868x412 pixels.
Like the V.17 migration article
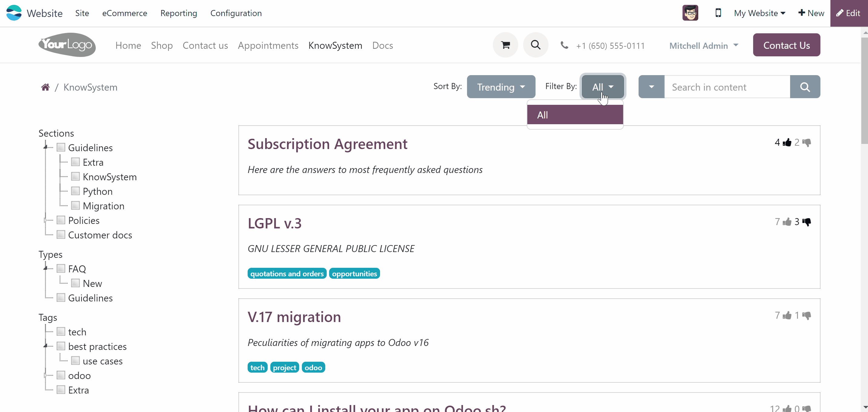point(787,315)
